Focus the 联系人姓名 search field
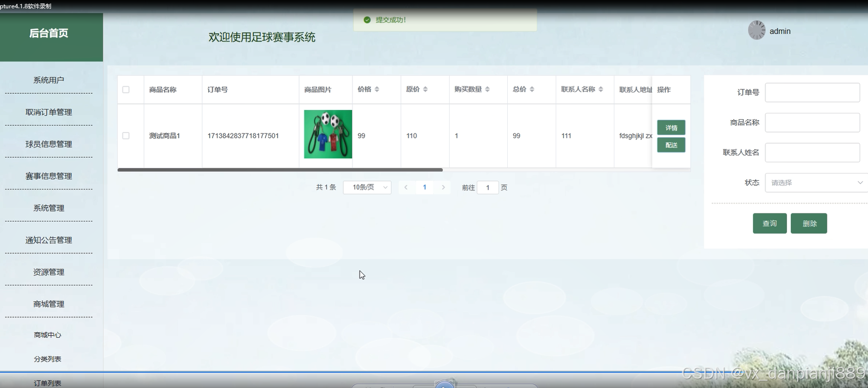Image resolution: width=868 pixels, height=388 pixels. pyautogui.click(x=812, y=152)
